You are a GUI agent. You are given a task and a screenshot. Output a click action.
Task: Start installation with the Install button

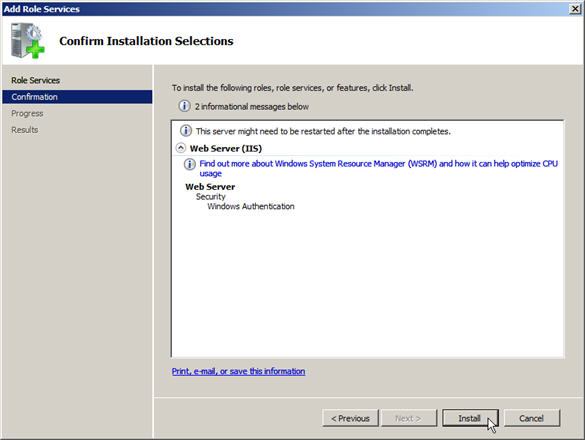(470, 418)
